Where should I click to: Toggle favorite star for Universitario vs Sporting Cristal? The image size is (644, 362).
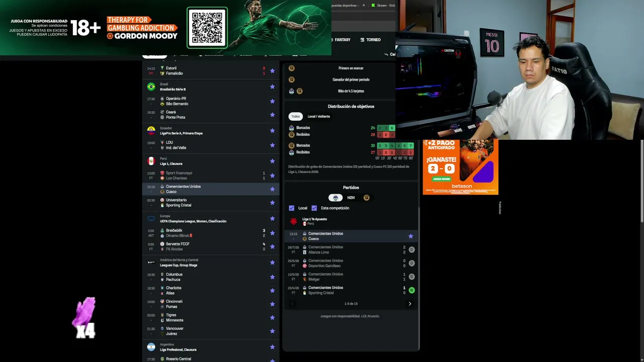pos(272,203)
